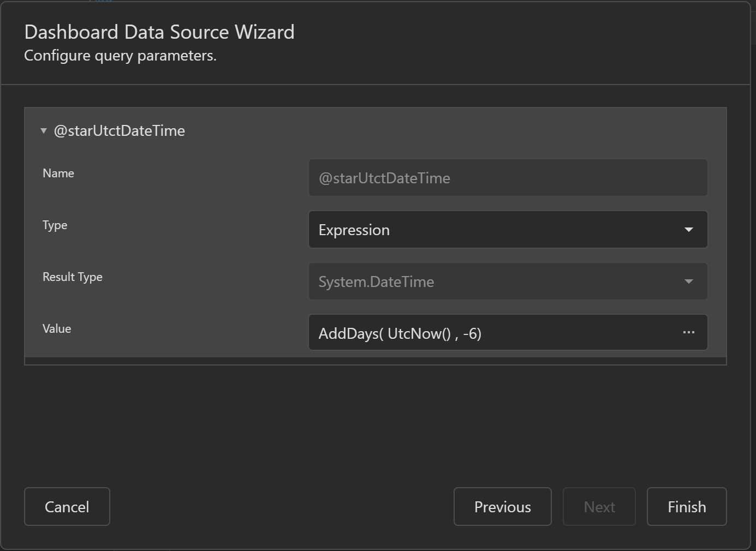The width and height of the screenshot is (756, 551).
Task: Click the Type label
Action: pyautogui.click(x=55, y=225)
